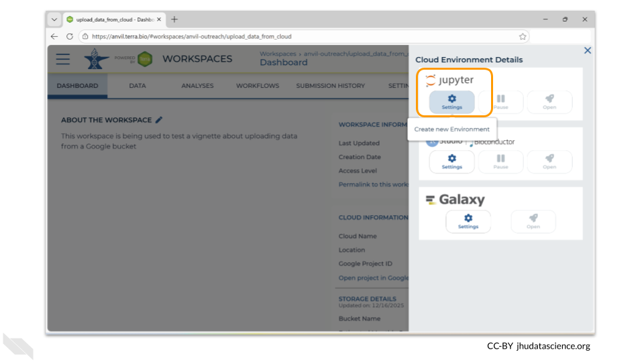The image size is (644, 362).
Task: Click the Cloud Information heading
Action: (x=374, y=217)
